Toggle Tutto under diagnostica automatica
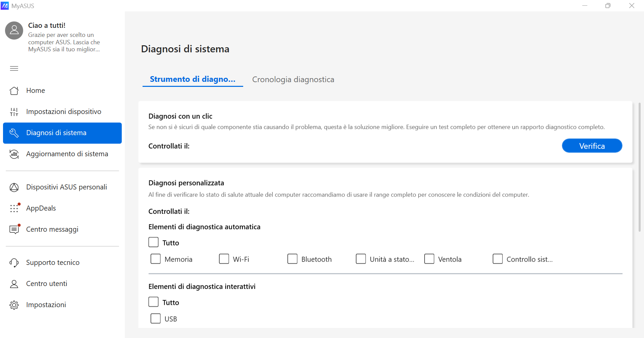 154,242
